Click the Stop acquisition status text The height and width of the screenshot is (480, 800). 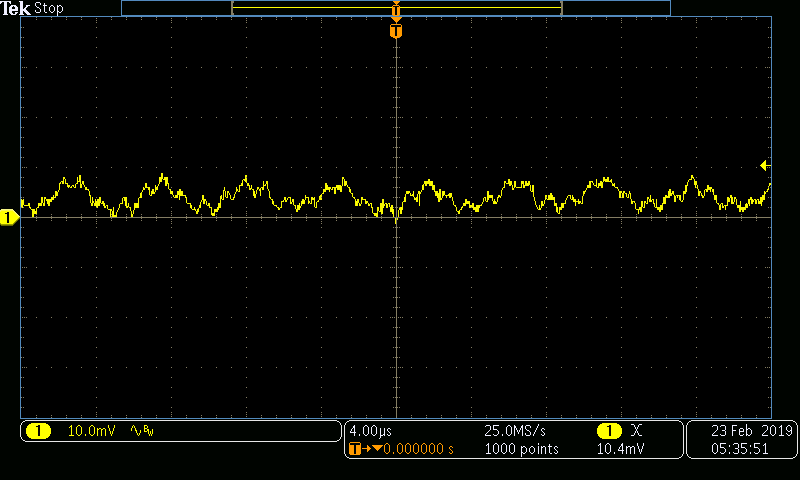pos(49,9)
